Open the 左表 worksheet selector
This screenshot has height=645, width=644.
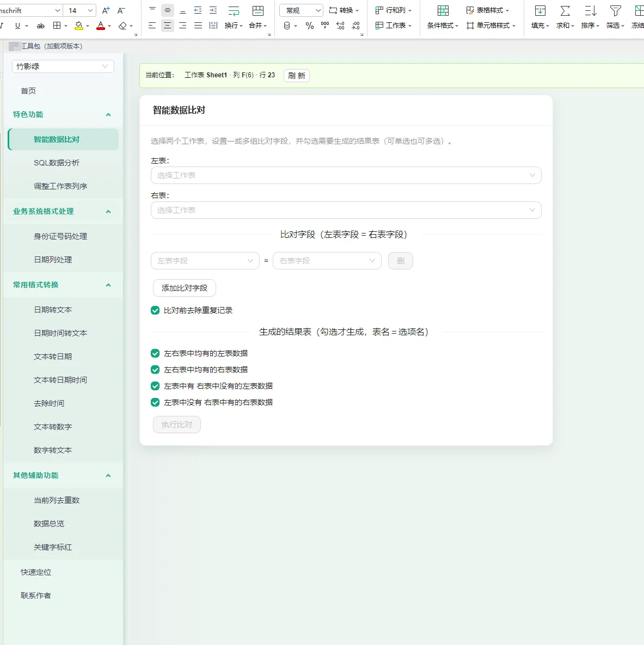pos(346,175)
